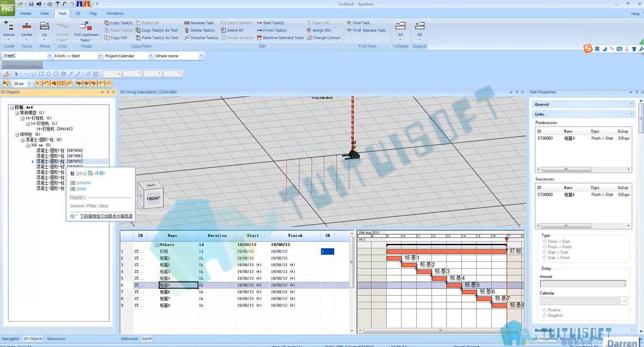Open the Project Calendar dropdown
Screen dimensions: 644x347
pyautogui.click(x=151, y=56)
